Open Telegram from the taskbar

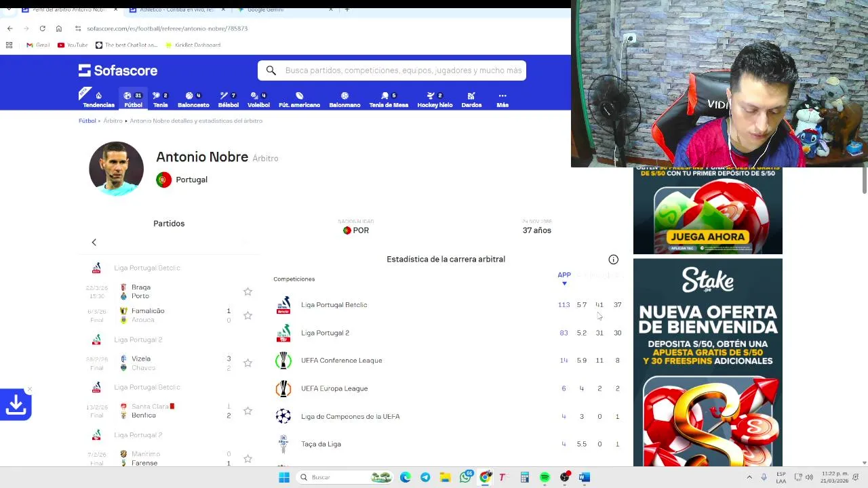tap(425, 477)
